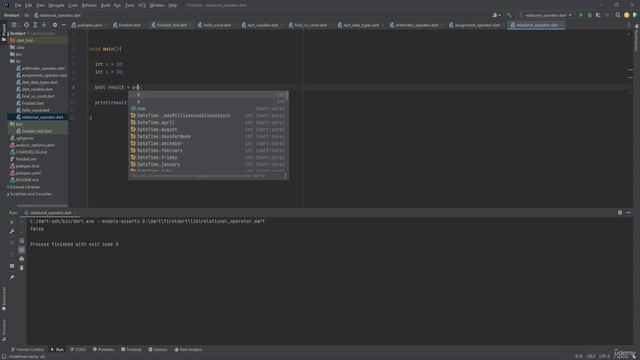
Task: Hide the Run tool window
Action: click(628, 213)
